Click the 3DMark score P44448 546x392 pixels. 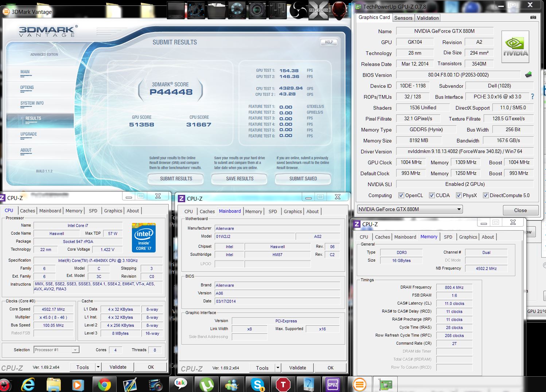pos(171,92)
